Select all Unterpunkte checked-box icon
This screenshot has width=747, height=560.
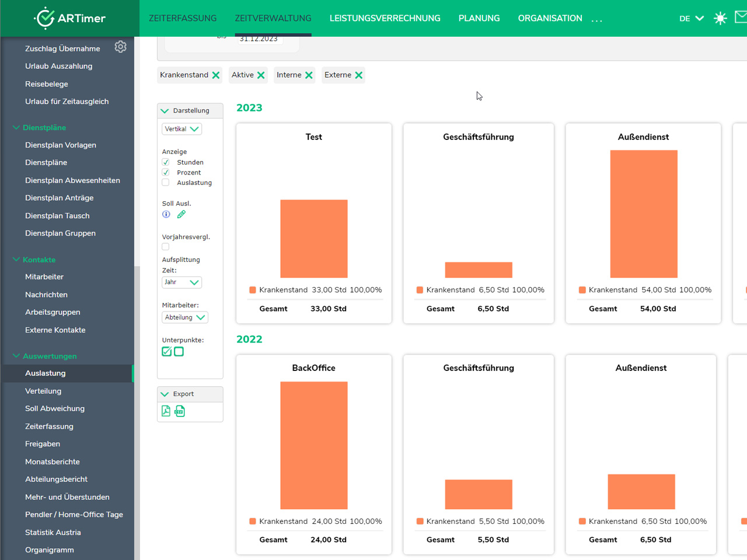(167, 351)
